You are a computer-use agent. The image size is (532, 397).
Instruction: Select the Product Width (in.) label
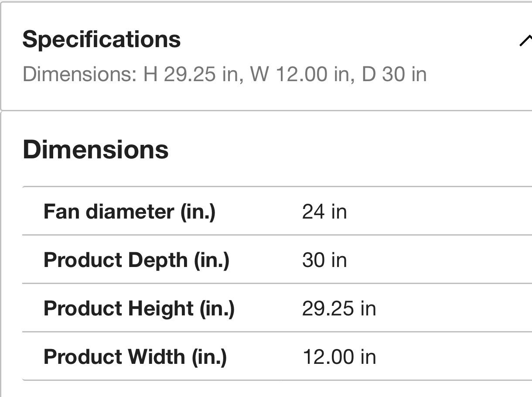click(135, 357)
